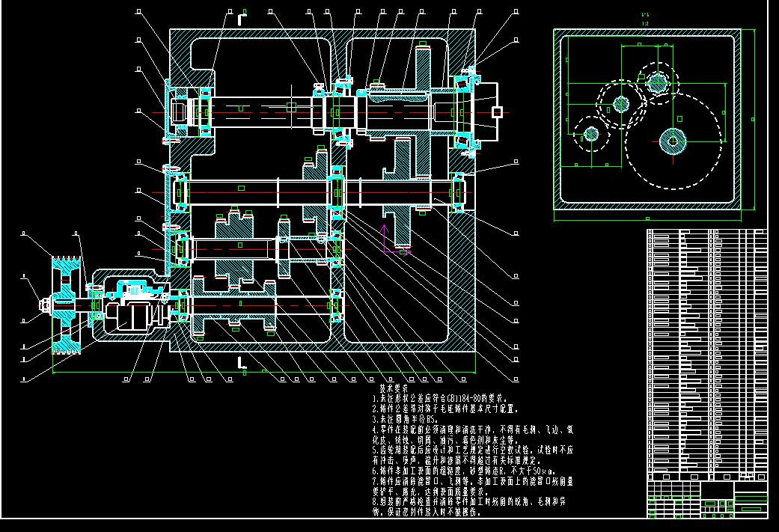The width and height of the screenshot is (779, 532).
Task: Click the square shaft end on the right side
Action: pos(497,112)
